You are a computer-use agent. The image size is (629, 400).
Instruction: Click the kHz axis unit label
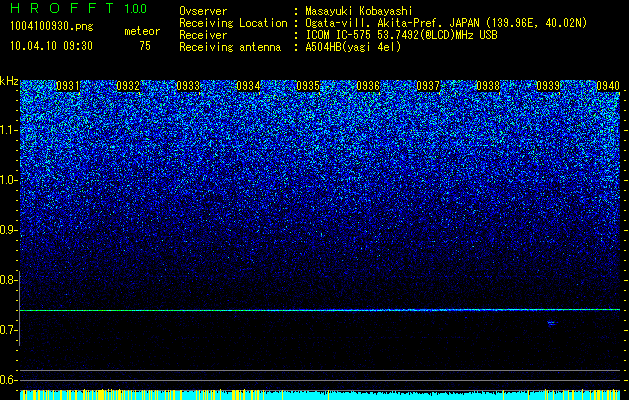tap(9, 81)
